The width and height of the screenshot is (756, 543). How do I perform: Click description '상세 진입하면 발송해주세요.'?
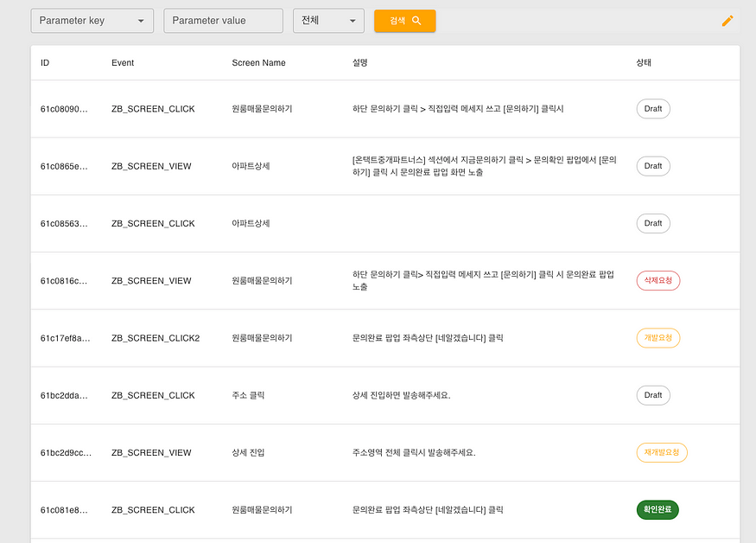tap(401, 395)
